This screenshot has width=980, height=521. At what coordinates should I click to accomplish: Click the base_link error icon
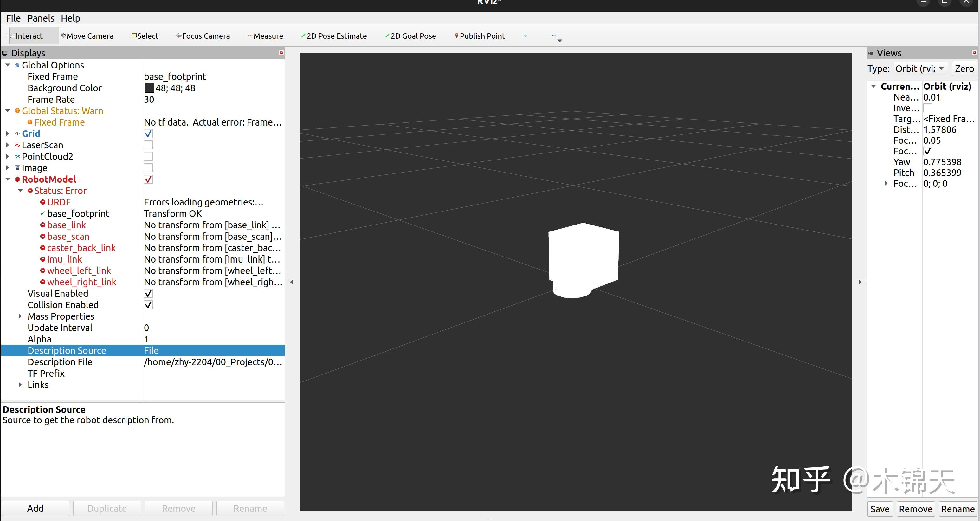point(42,225)
